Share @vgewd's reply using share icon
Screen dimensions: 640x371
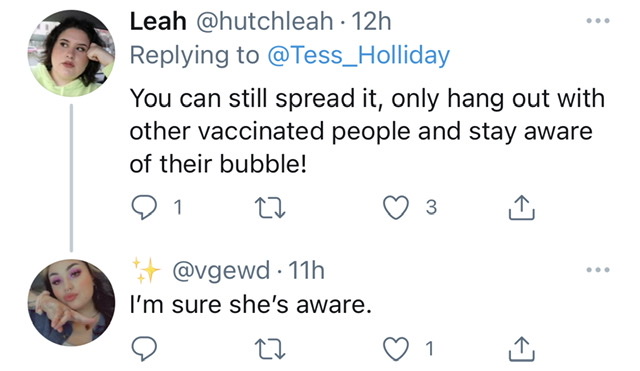(522, 349)
